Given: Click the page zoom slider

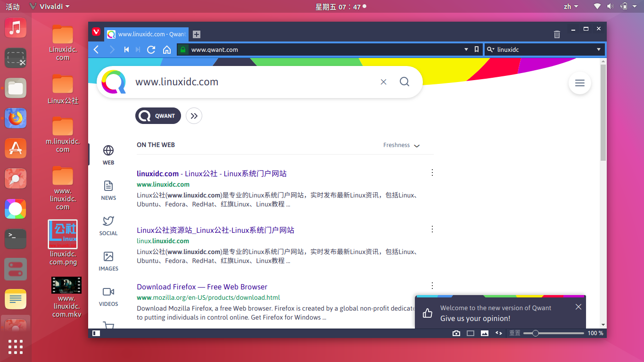Looking at the screenshot, I should click(554, 333).
